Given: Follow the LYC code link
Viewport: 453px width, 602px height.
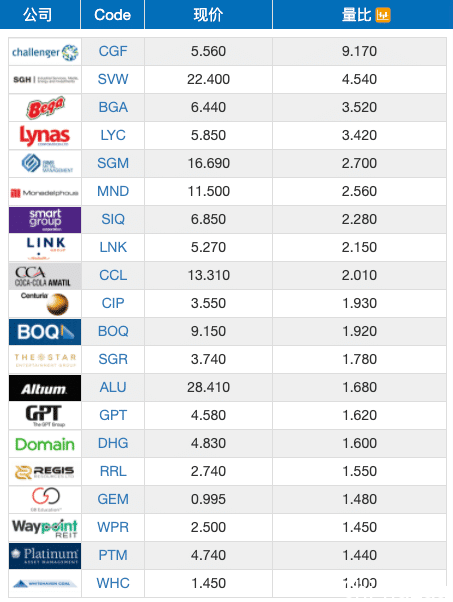Looking at the screenshot, I should tap(113, 135).
